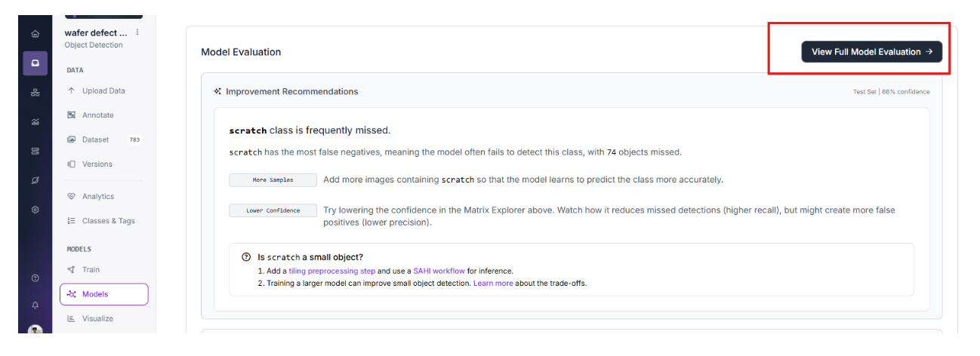Open the Versions page
Screen dimensions: 980x356
pos(97,164)
